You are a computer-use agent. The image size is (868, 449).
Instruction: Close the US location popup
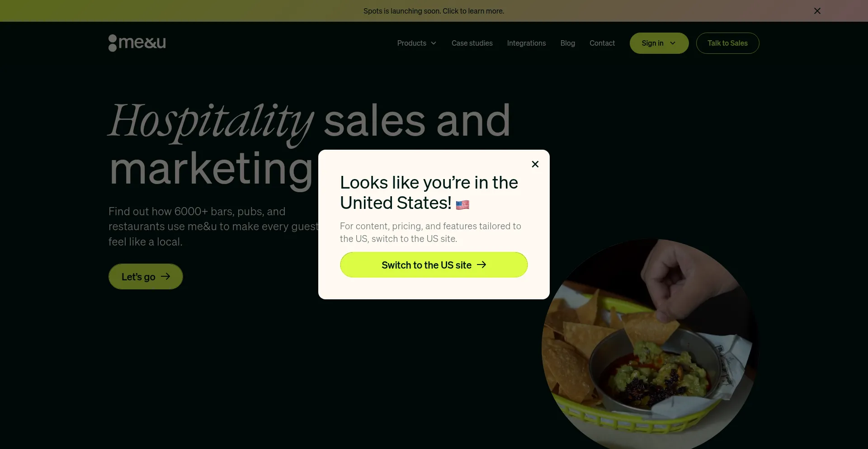535,164
